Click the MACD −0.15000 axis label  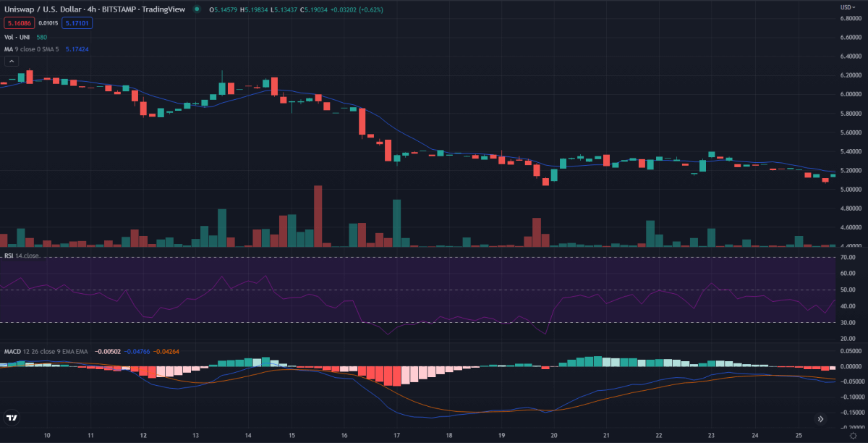[853, 413]
